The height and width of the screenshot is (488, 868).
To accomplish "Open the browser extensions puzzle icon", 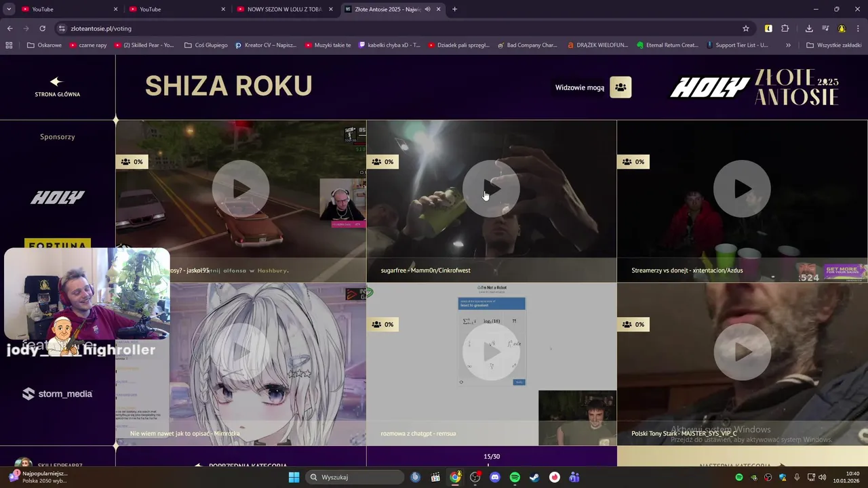I will (x=785, y=28).
